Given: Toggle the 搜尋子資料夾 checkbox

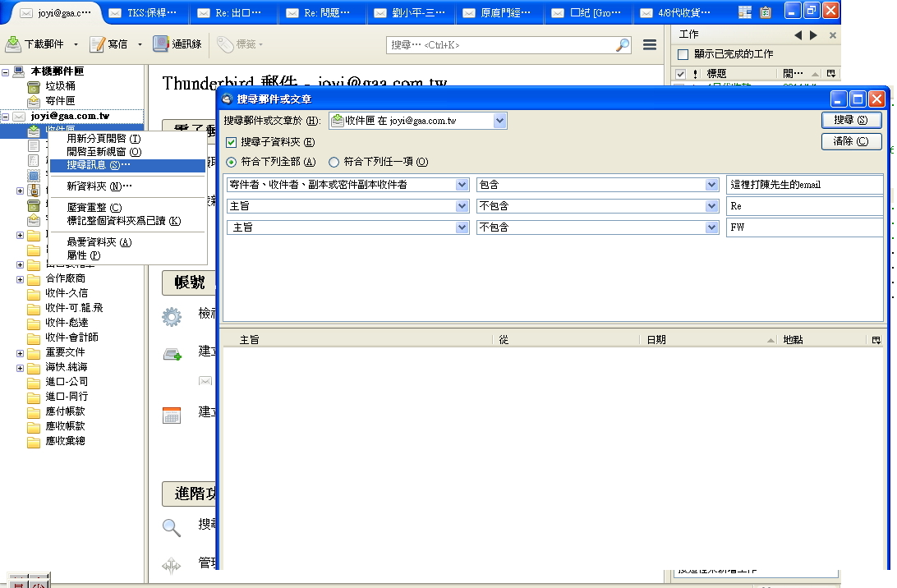Looking at the screenshot, I should coord(231,142).
